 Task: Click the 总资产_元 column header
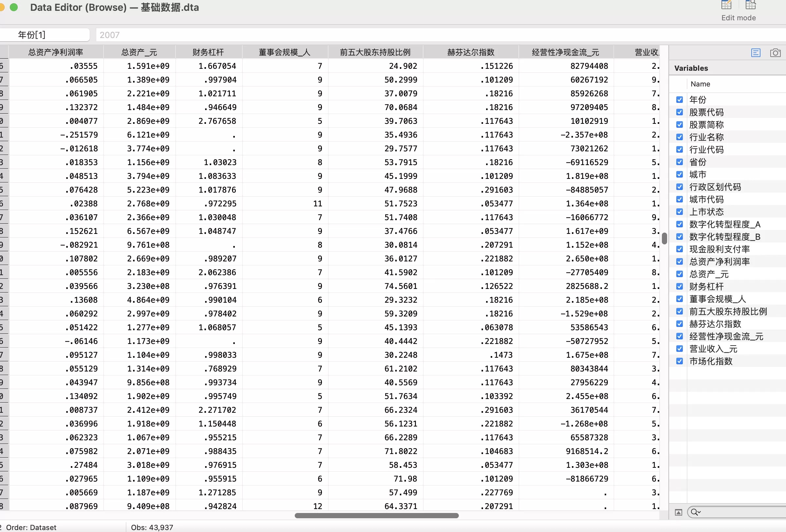[139, 52]
